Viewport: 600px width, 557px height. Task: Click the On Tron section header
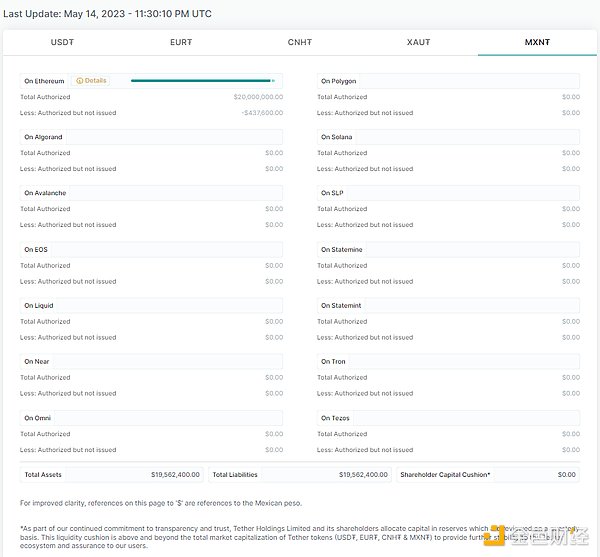tap(333, 361)
